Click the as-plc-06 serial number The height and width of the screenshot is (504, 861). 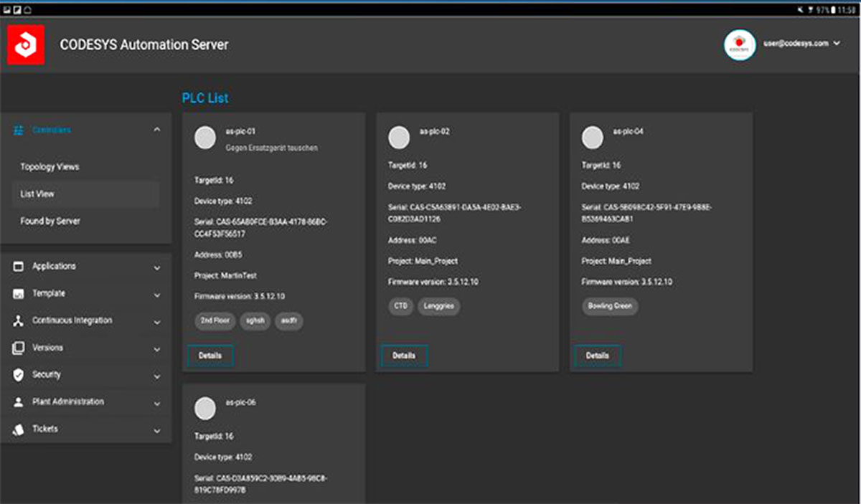(x=262, y=484)
